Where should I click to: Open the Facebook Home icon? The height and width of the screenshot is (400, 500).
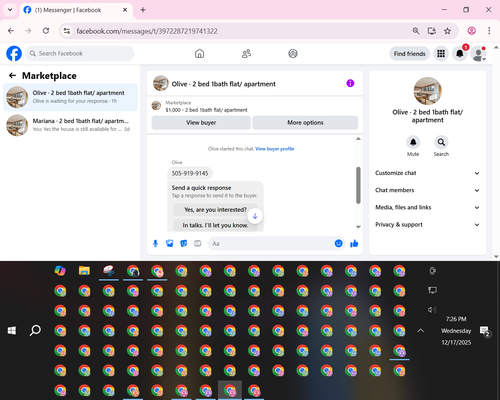pos(199,53)
